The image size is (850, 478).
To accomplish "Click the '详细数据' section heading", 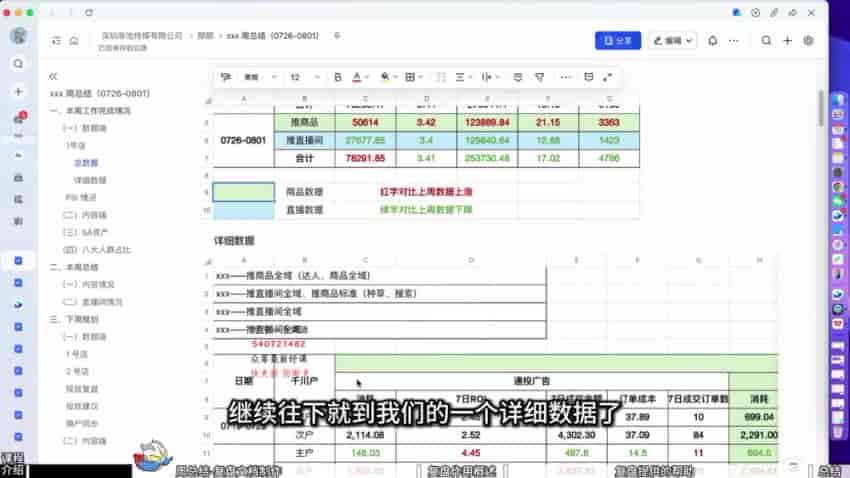I will [x=234, y=241].
